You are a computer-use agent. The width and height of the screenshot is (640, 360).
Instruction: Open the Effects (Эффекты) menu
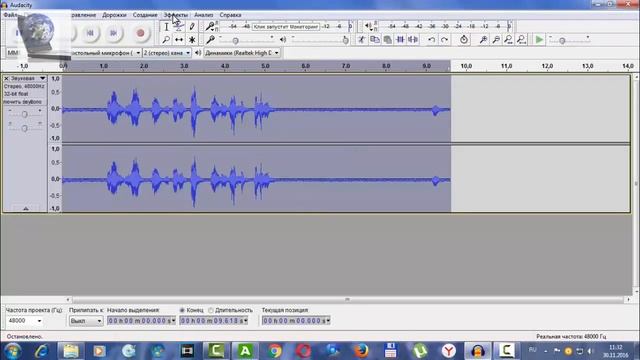click(176, 15)
